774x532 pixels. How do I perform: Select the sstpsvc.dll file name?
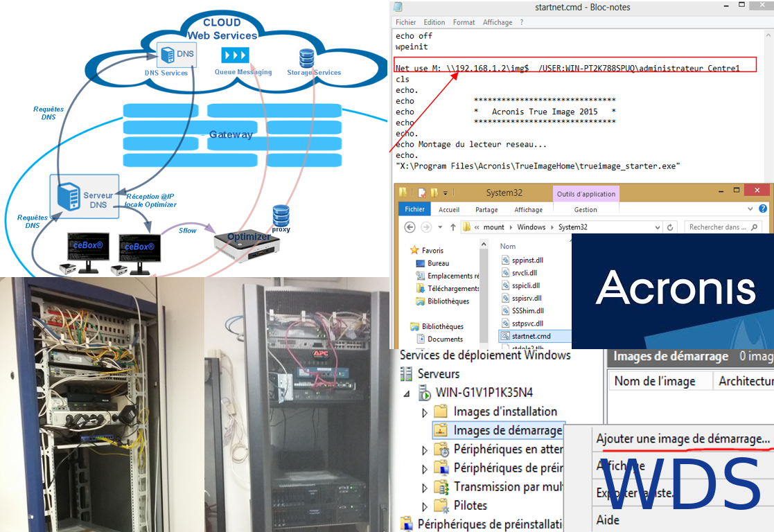point(527,323)
